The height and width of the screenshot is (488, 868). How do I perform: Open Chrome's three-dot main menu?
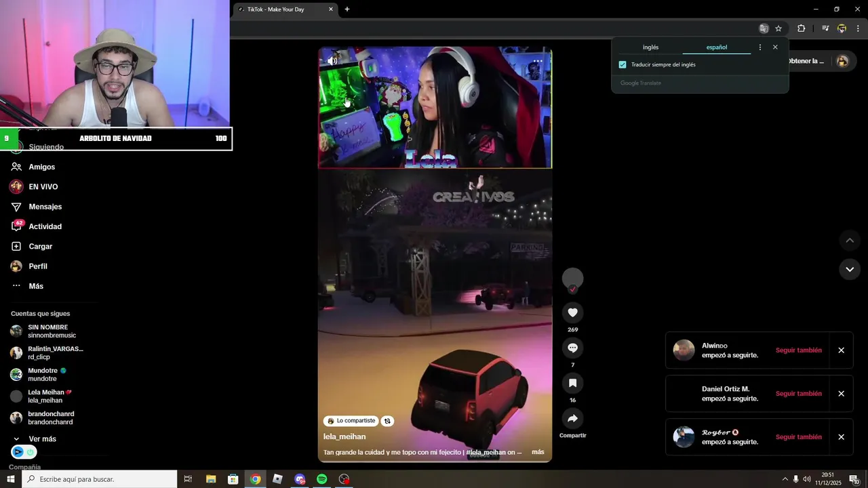(x=858, y=28)
